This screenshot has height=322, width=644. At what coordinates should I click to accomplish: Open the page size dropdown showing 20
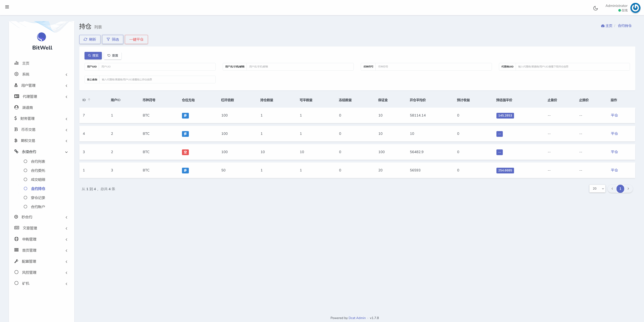(597, 189)
